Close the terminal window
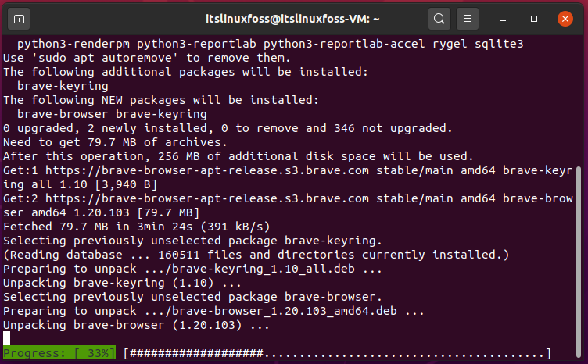Image resolution: width=588 pixels, height=364 pixels. click(x=565, y=19)
